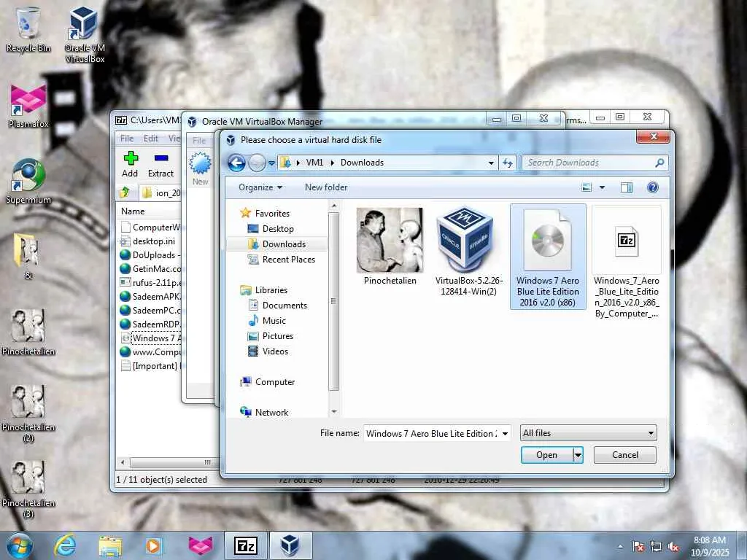The width and height of the screenshot is (747, 560).
Task: Expand the Open button split arrow
Action: tap(578, 455)
